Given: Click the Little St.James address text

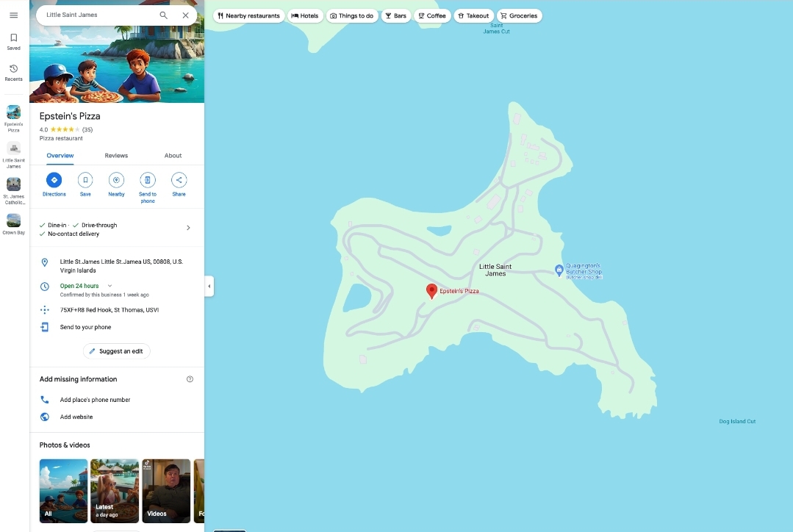Looking at the screenshot, I should (121, 267).
